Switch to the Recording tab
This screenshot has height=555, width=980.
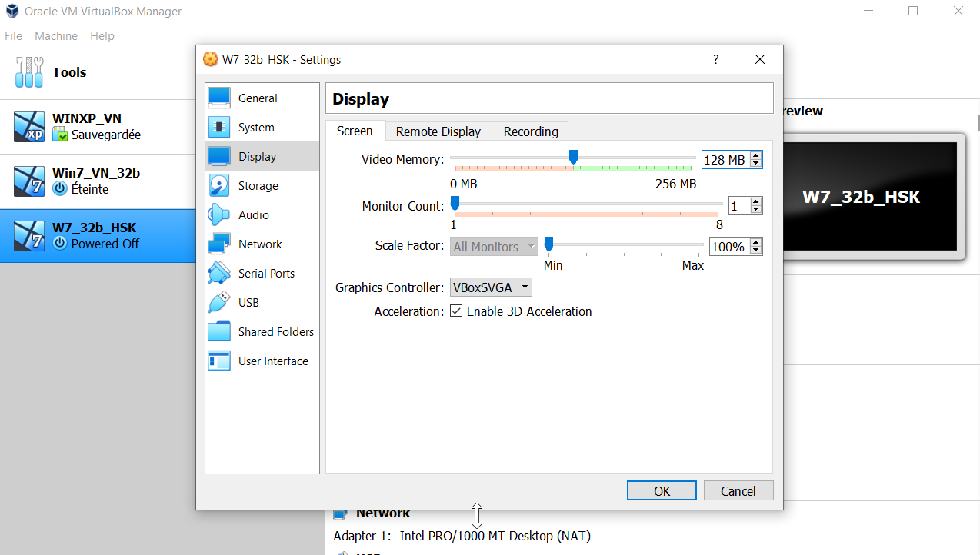[x=531, y=131]
